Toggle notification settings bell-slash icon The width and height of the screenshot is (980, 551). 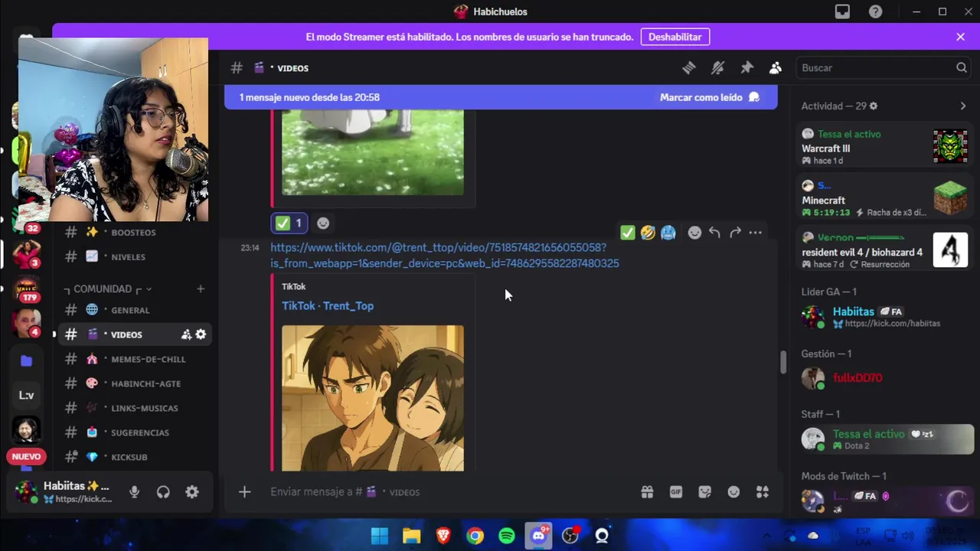(x=717, y=68)
